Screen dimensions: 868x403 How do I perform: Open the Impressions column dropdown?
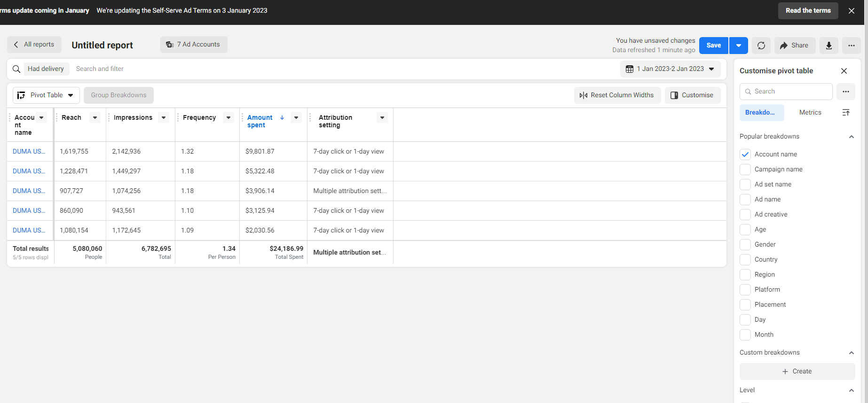point(164,117)
